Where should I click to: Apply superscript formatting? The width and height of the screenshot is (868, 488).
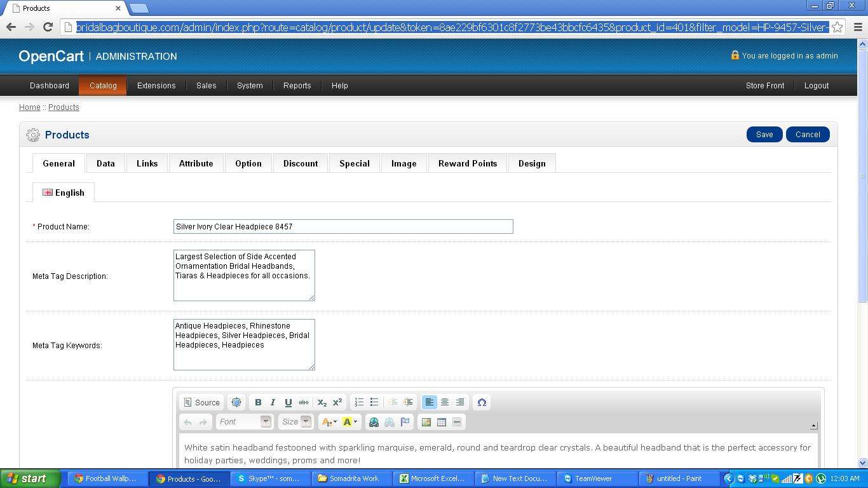[x=337, y=402]
